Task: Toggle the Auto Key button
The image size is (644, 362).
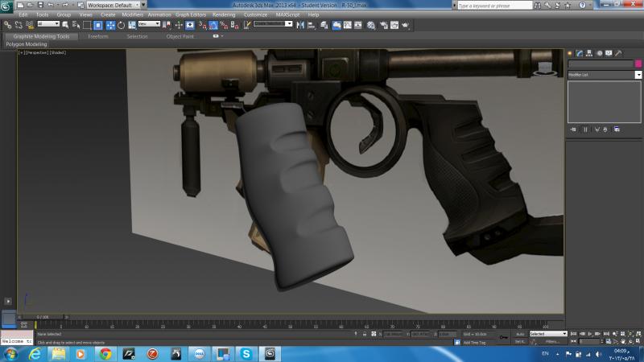Action: pyautogui.click(x=520, y=334)
